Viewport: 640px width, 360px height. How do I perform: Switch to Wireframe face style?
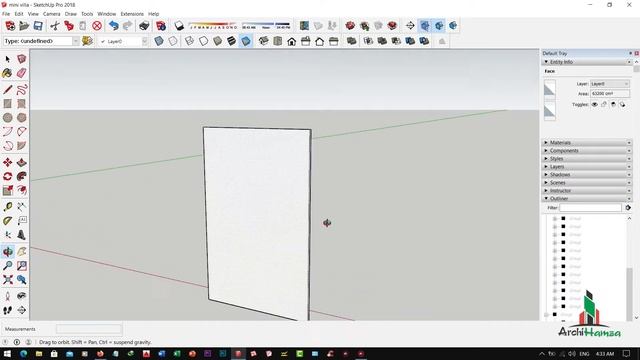coord(189,41)
